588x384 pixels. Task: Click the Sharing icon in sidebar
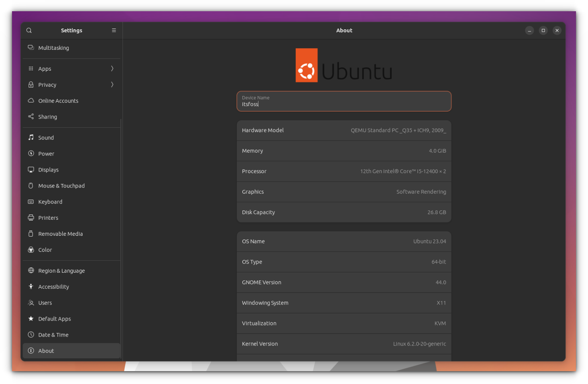click(31, 116)
